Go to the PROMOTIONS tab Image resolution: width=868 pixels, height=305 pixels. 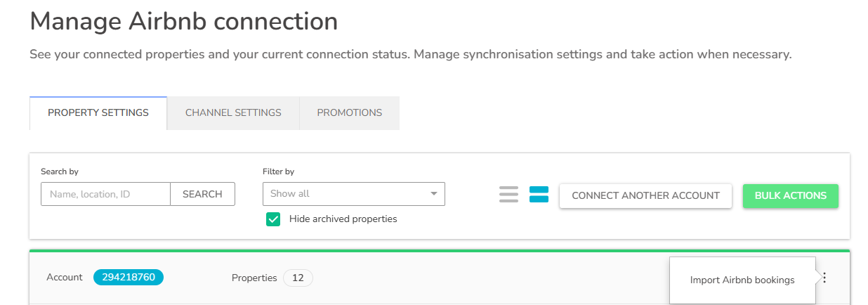pos(349,113)
